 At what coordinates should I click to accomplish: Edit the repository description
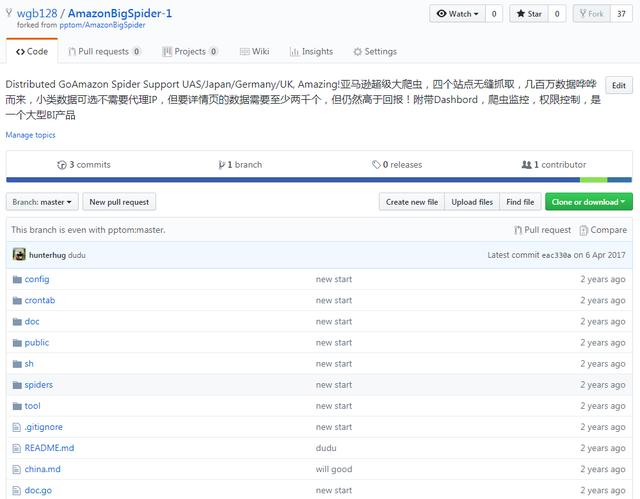point(619,85)
